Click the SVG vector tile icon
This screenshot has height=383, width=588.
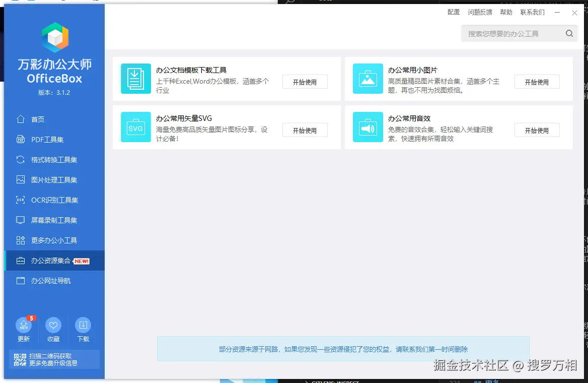coord(136,127)
